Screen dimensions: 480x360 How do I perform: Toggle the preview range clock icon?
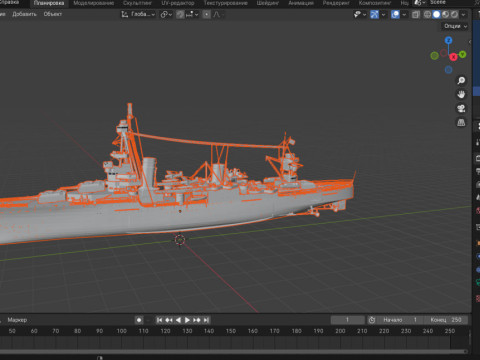click(372, 320)
